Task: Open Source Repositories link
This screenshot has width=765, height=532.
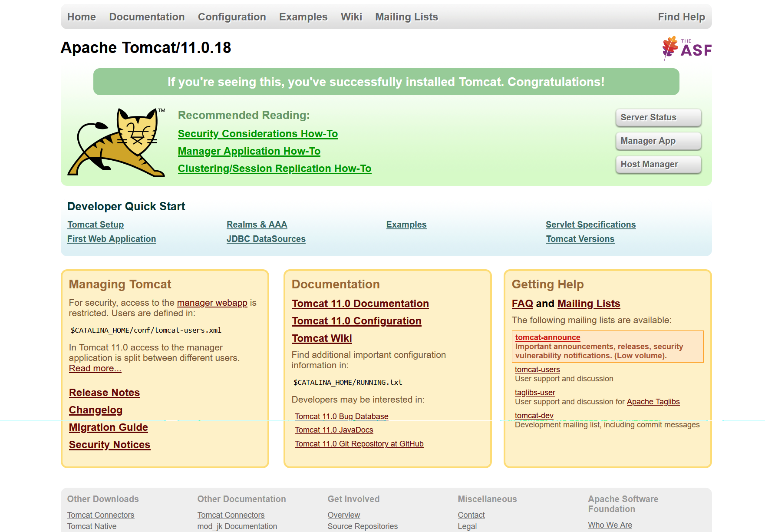Action: pos(363,526)
